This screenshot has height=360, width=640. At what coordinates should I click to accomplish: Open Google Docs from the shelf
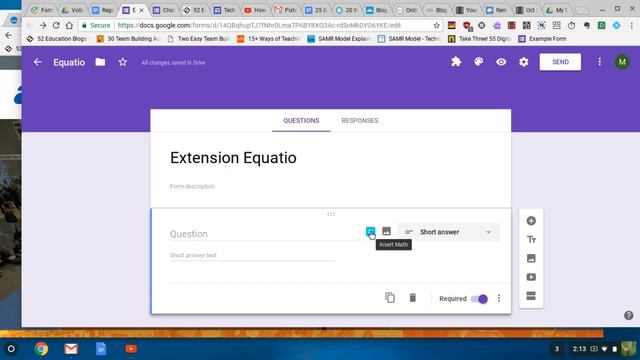101,349
